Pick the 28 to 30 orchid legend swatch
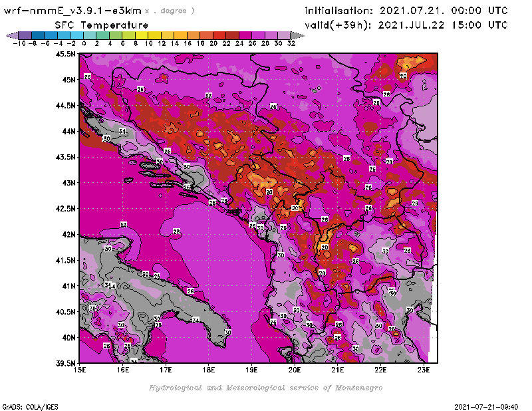This screenshot has height=411, width=532. [271, 36]
